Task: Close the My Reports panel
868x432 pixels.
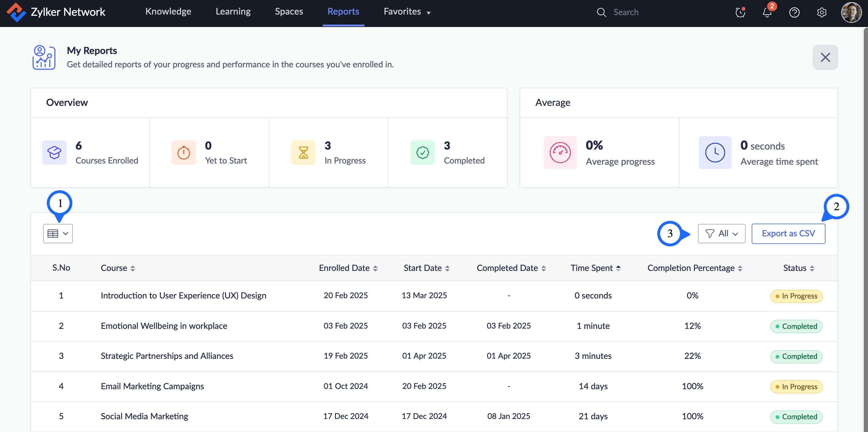Action: coord(825,57)
